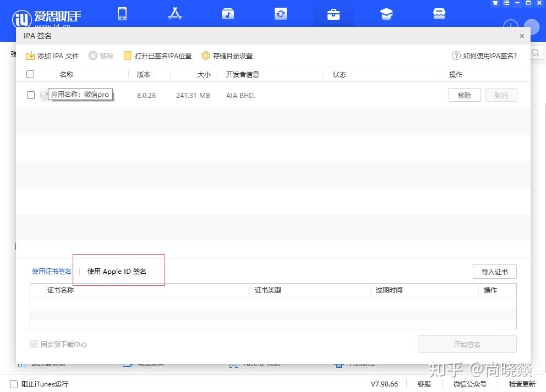Click 添加 IPA 文件 button
This screenshot has width=546, height=392.
coord(52,56)
